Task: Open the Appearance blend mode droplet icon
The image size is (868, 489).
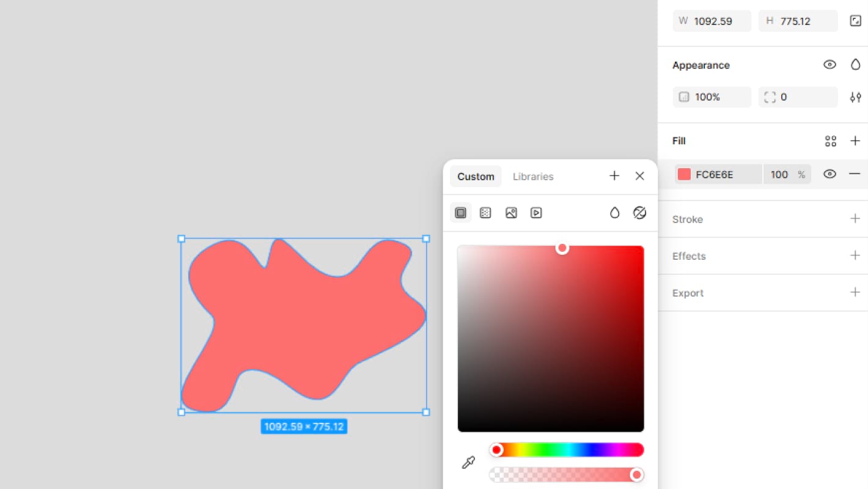Action: [x=855, y=65]
